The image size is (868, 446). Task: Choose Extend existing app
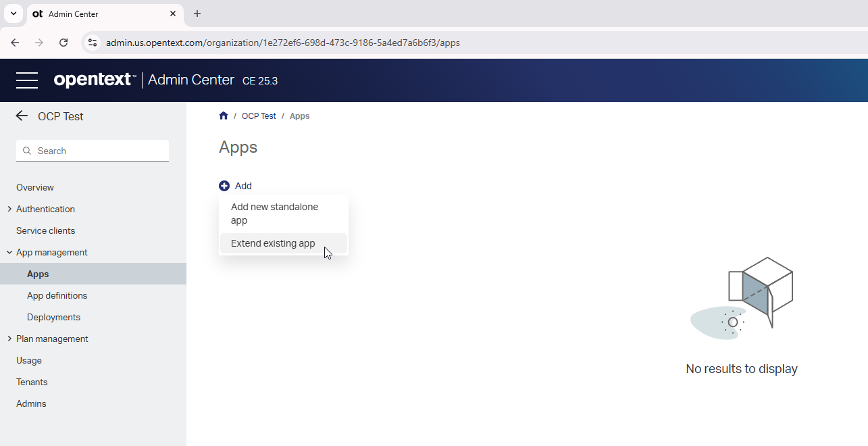click(x=284, y=243)
